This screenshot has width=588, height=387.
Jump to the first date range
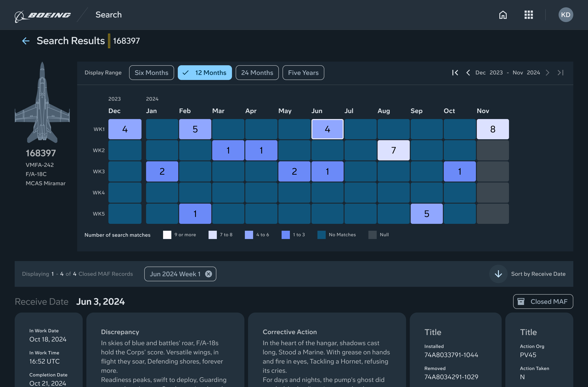[455, 73]
